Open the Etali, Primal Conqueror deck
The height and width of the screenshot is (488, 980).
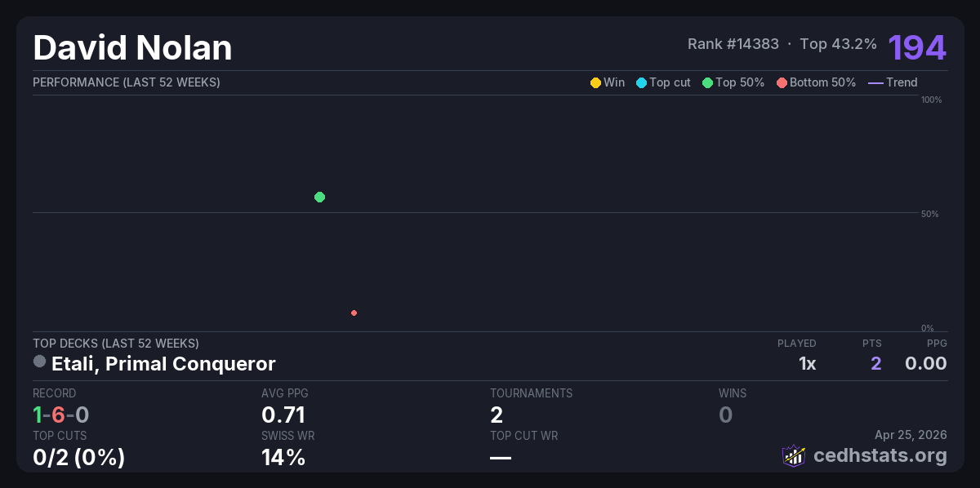pyautogui.click(x=163, y=363)
